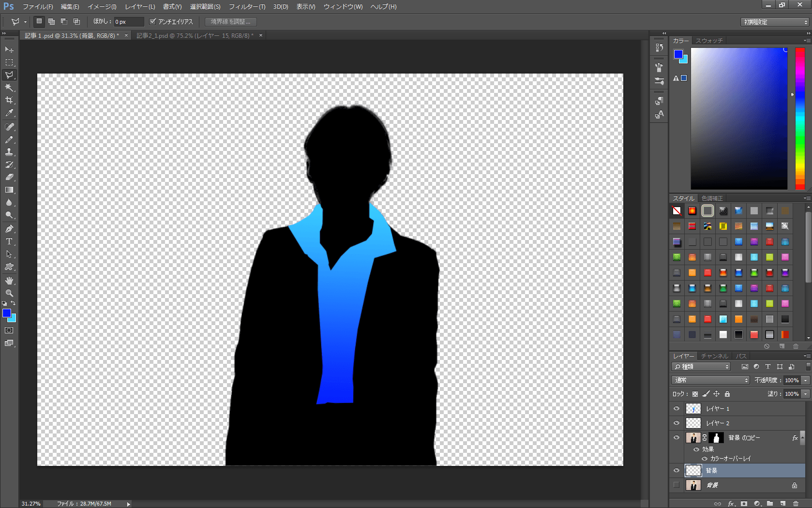Select the Pen tool

pos(9,229)
